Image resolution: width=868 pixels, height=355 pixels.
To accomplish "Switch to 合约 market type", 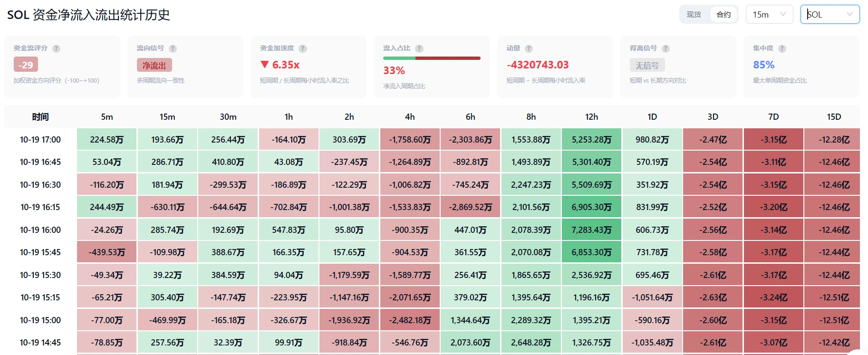I will pyautogui.click(x=723, y=15).
